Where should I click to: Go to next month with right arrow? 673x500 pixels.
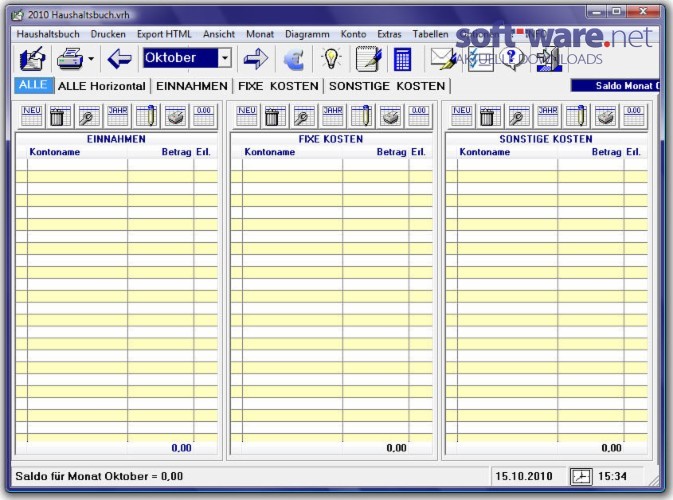[x=256, y=59]
